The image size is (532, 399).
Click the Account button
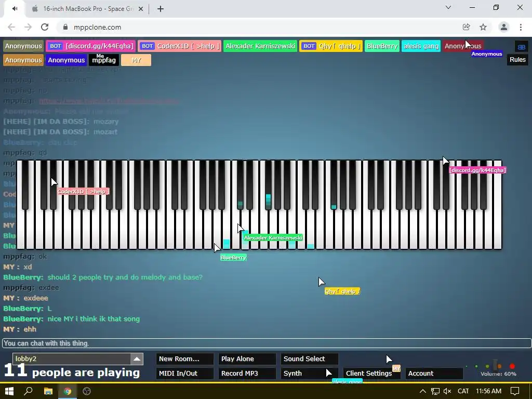click(x=434, y=374)
